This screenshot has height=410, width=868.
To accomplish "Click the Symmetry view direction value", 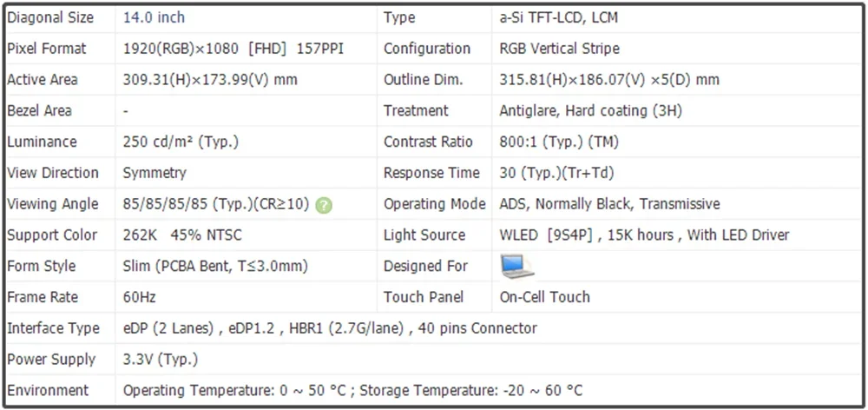I will [x=155, y=173].
